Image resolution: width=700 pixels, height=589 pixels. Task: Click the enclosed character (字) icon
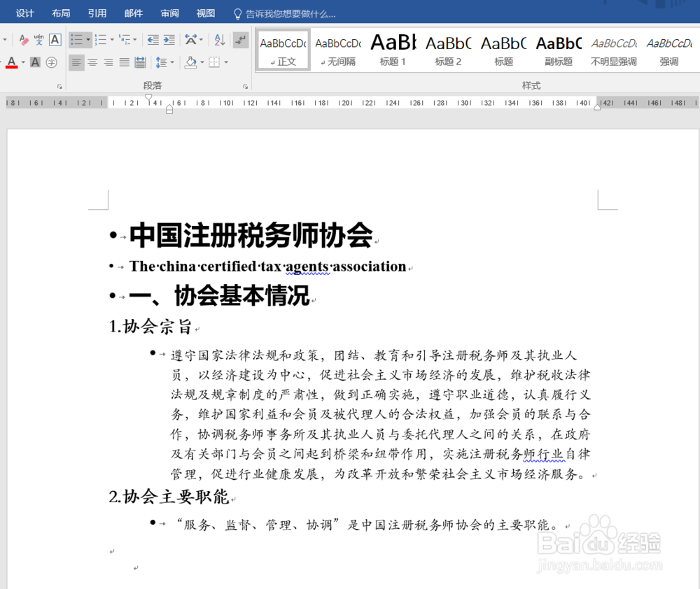(x=51, y=62)
